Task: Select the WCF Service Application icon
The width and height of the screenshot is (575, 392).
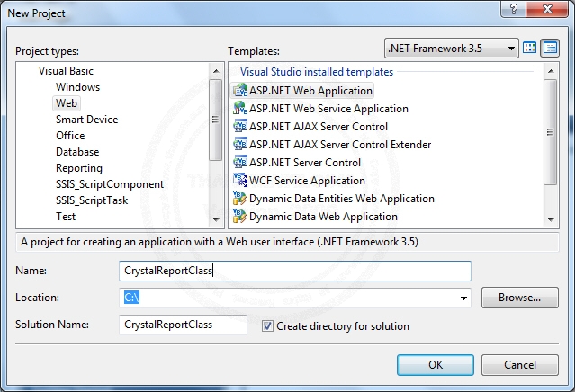Action: [x=240, y=181]
